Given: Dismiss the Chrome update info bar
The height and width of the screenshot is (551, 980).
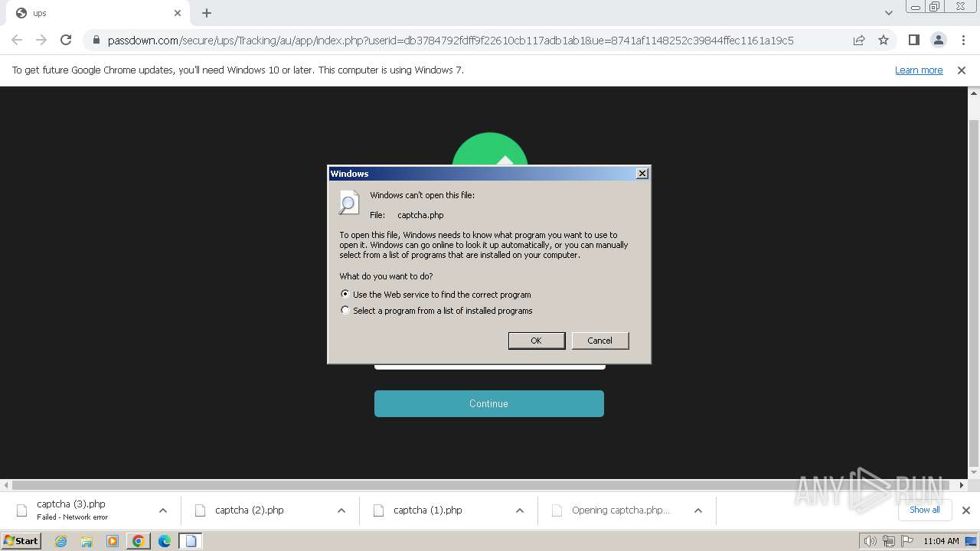Looking at the screenshot, I should 962,70.
